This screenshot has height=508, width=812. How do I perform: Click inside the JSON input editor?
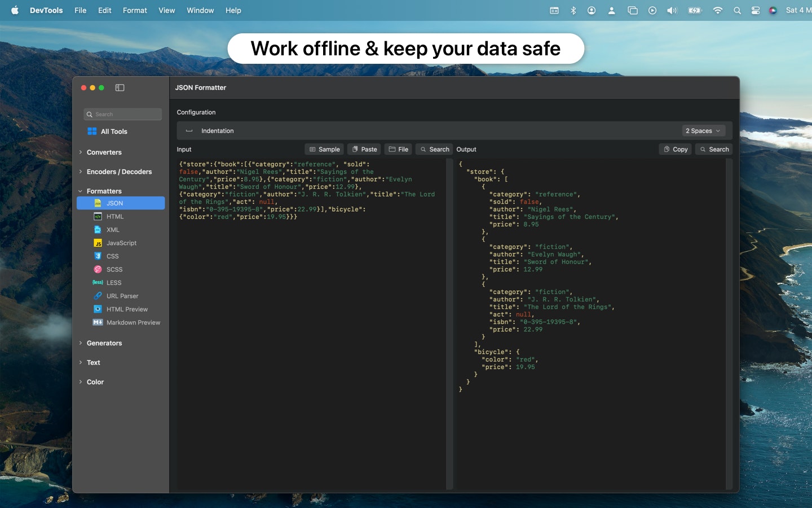click(311, 324)
